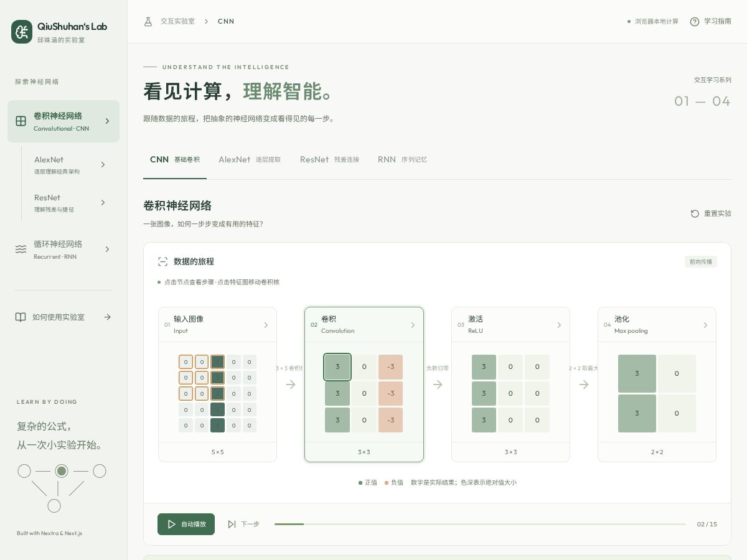Click the 2×2 size label
The image size is (747, 560).
pyautogui.click(x=657, y=452)
